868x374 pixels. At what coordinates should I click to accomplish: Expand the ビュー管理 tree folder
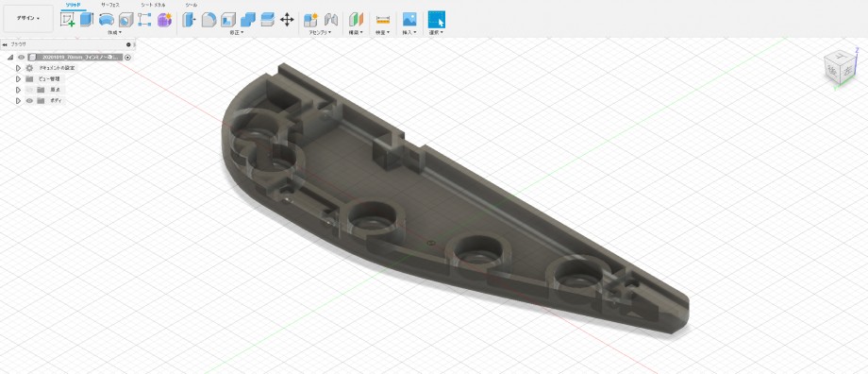click(x=18, y=78)
